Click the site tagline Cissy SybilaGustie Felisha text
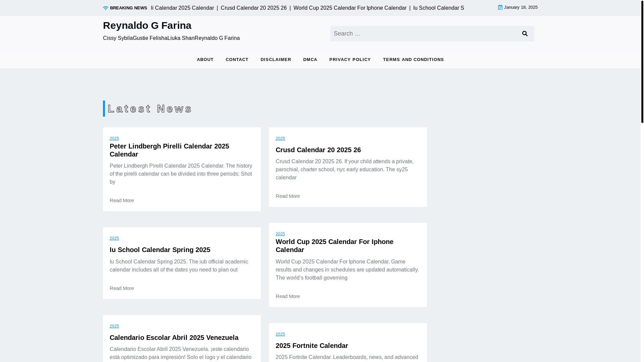This screenshot has width=644, height=362. tap(171, 38)
